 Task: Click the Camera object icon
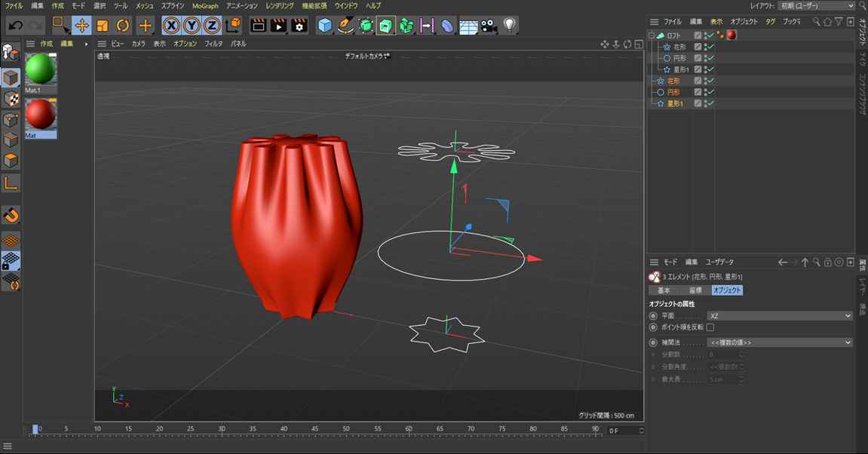(x=489, y=26)
